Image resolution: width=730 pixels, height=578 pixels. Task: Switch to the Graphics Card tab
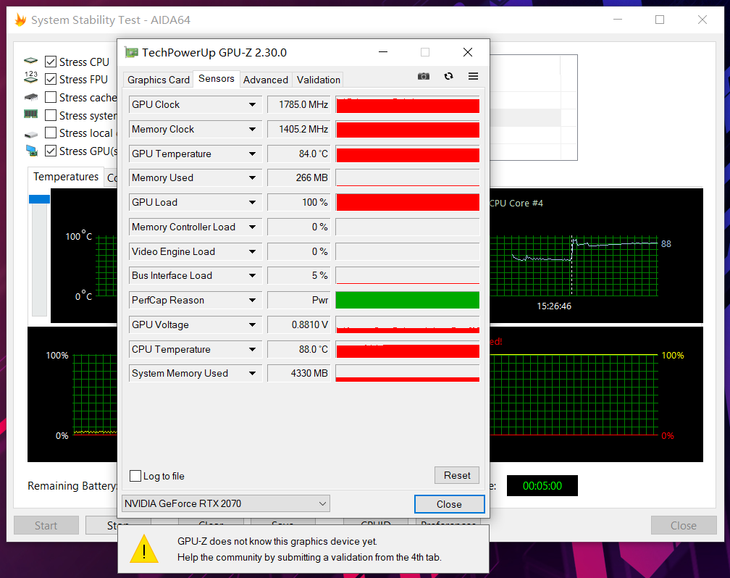pyautogui.click(x=158, y=80)
